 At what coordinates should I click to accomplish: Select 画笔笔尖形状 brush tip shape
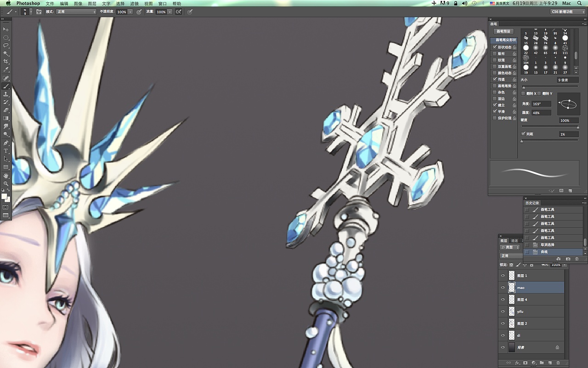(x=505, y=40)
